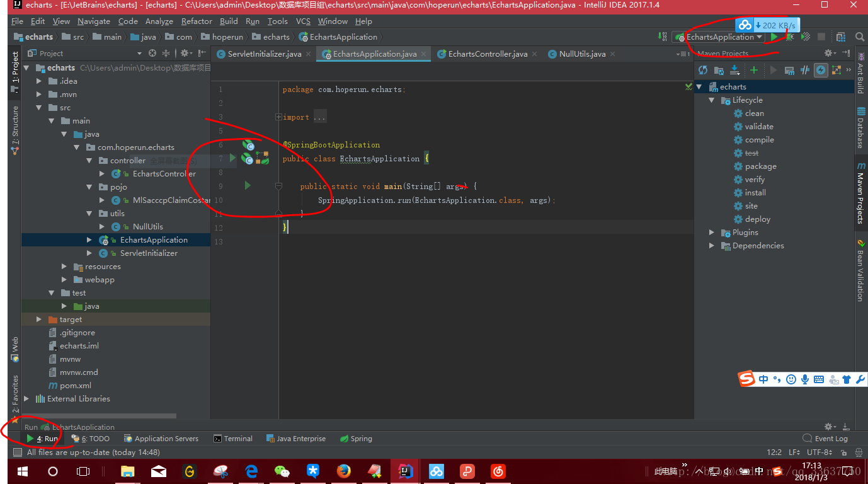The width and height of the screenshot is (868, 484).
Task: Open Application Servers tool window
Action: pos(161,439)
